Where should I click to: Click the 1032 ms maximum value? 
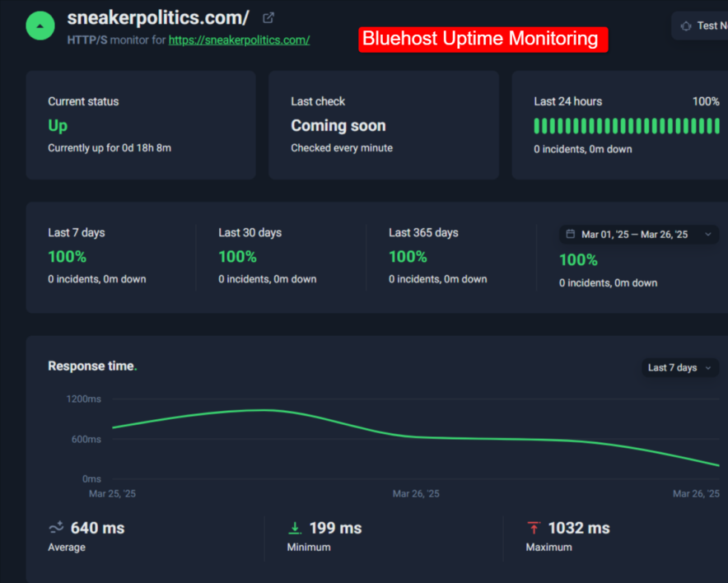click(578, 528)
